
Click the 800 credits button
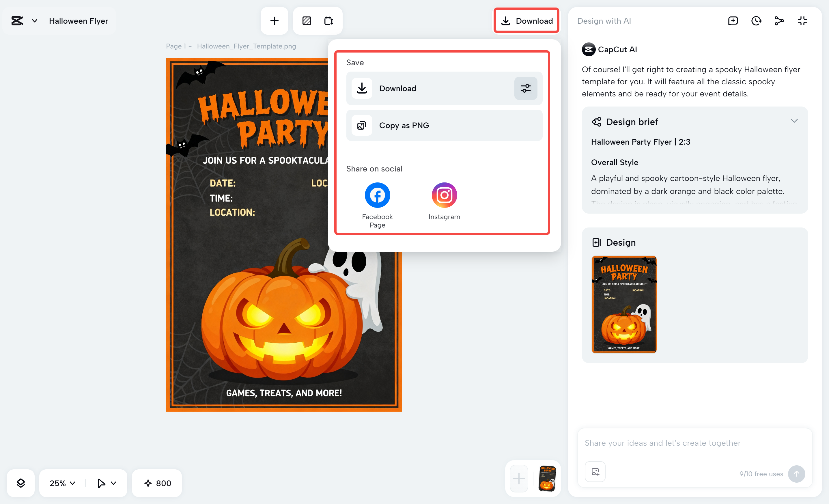click(157, 483)
